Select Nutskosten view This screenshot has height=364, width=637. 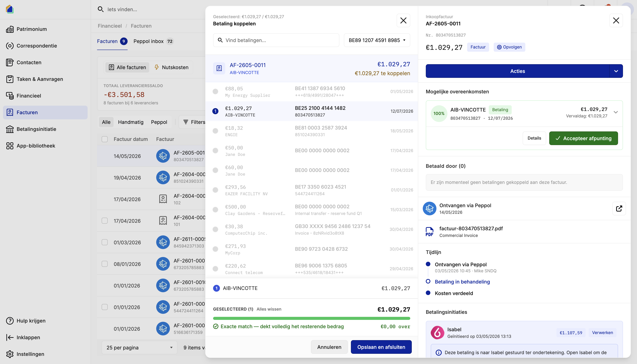coord(171,67)
